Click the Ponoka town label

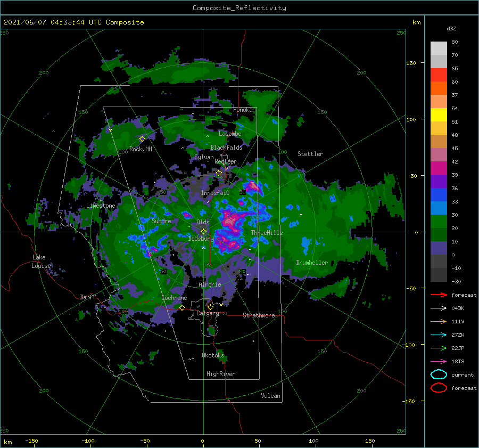pos(243,110)
